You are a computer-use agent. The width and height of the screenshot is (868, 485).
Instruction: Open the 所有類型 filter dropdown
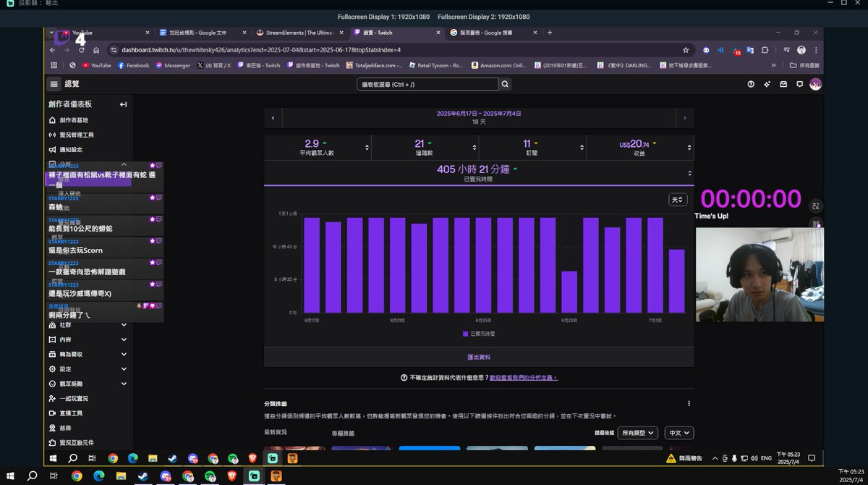(x=637, y=432)
